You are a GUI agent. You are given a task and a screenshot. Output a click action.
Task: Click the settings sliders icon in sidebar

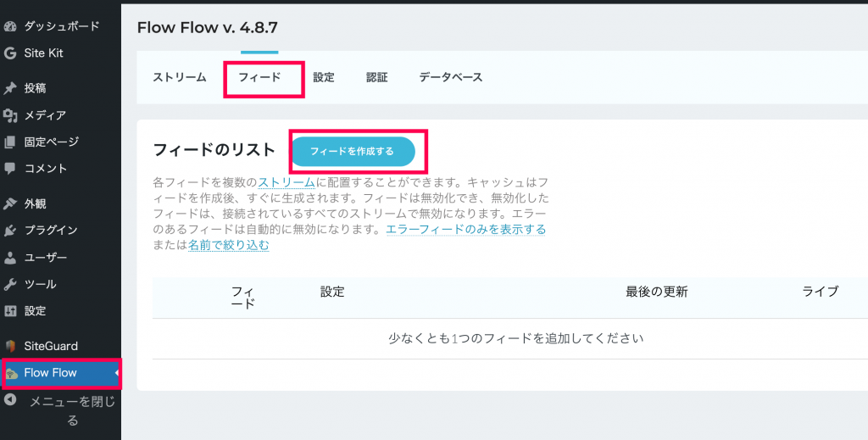(x=10, y=311)
